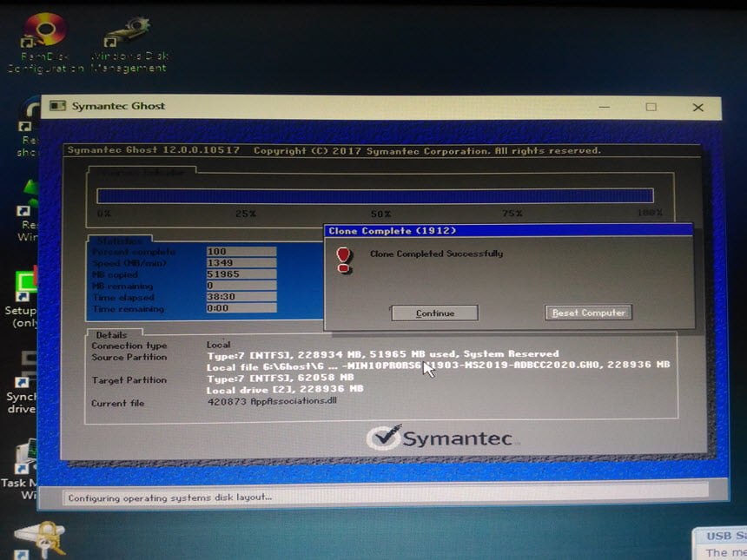
Task: Click the Time remaining value 0:00
Action: (x=241, y=308)
